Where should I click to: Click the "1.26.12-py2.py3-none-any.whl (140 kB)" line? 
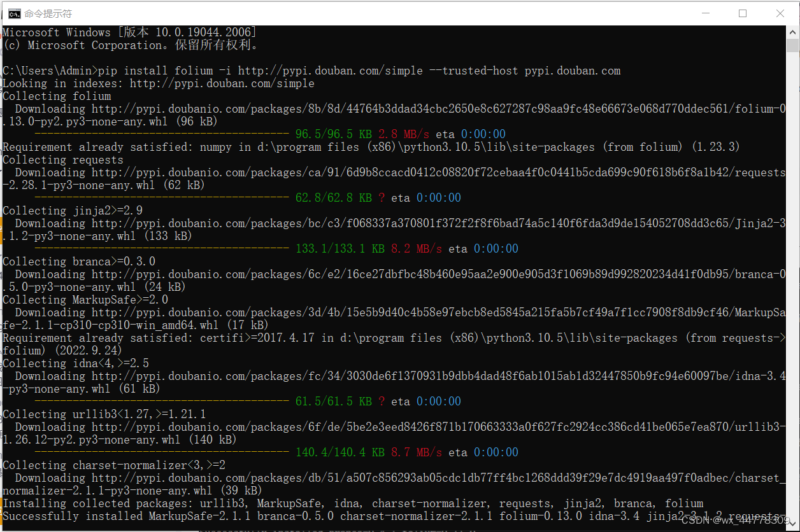point(120,440)
